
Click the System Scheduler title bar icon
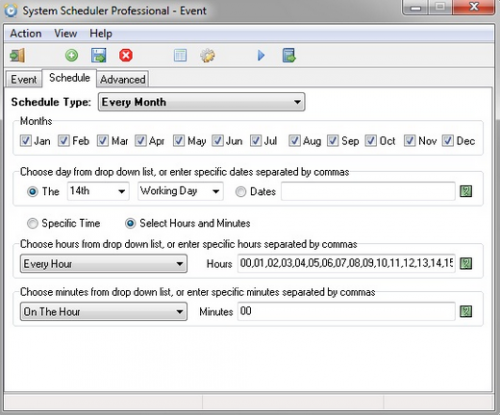click(11, 11)
